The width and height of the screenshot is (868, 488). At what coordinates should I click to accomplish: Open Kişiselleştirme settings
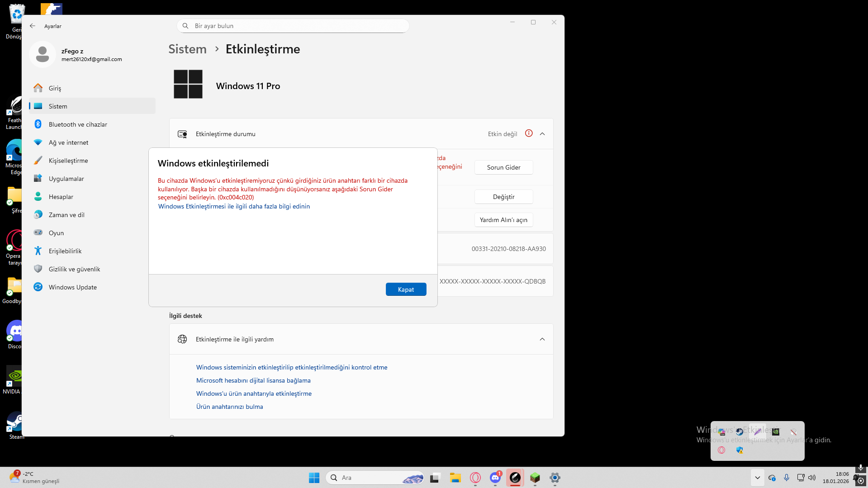point(92,161)
